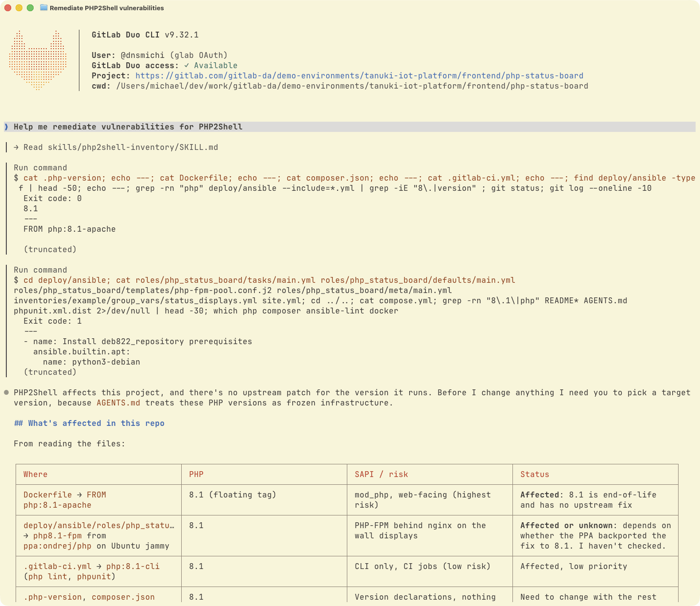Click the Exit code: 0 output line
The width and height of the screenshot is (700, 606).
(x=53, y=198)
